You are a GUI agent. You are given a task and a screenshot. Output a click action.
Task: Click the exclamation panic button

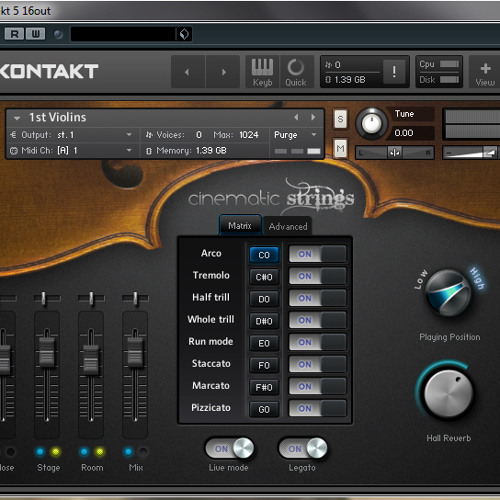[x=394, y=71]
